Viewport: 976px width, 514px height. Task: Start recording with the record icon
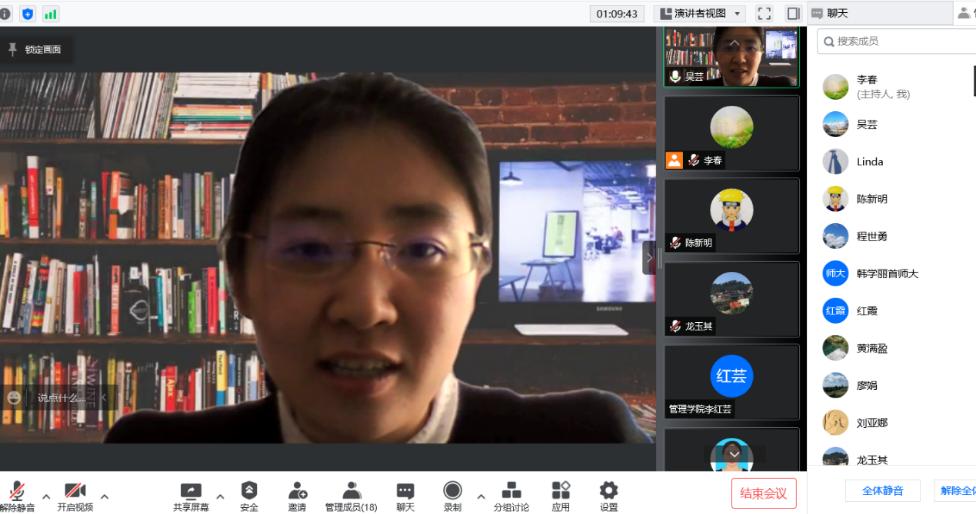coord(452,492)
